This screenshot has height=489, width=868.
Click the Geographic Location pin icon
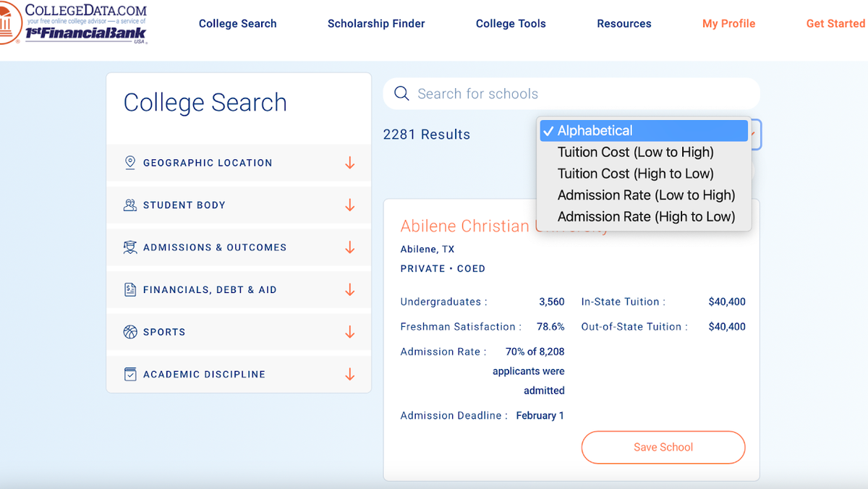(131, 163)
